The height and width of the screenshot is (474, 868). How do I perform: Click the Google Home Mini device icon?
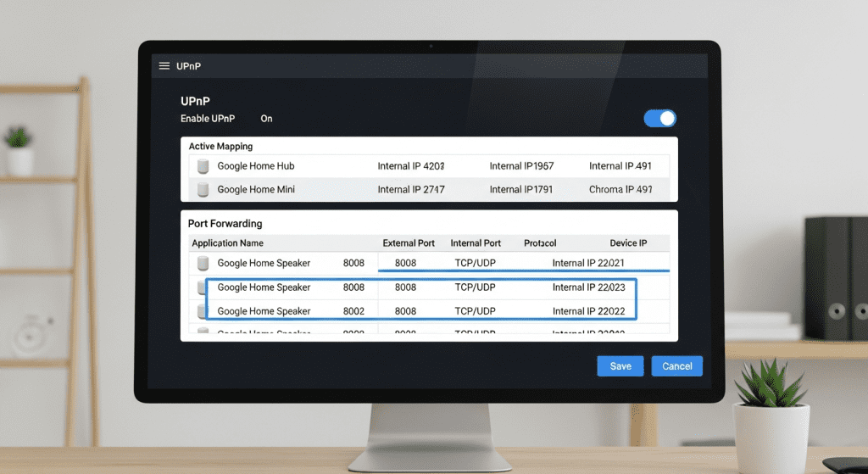pyautogui.click(x=203, y=189)
